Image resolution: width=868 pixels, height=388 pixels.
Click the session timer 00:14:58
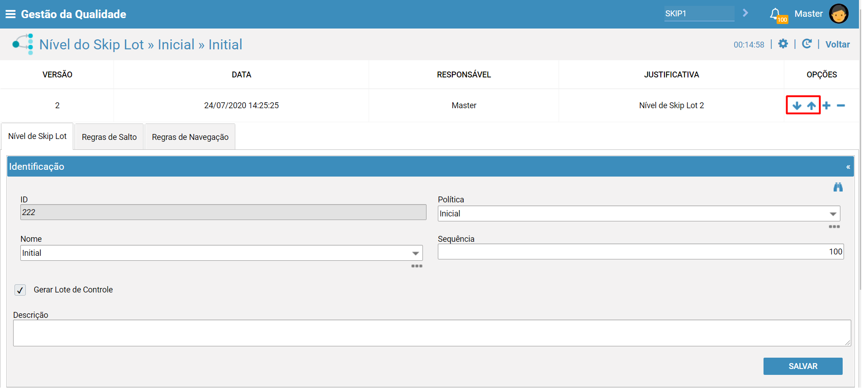point(749,45)
